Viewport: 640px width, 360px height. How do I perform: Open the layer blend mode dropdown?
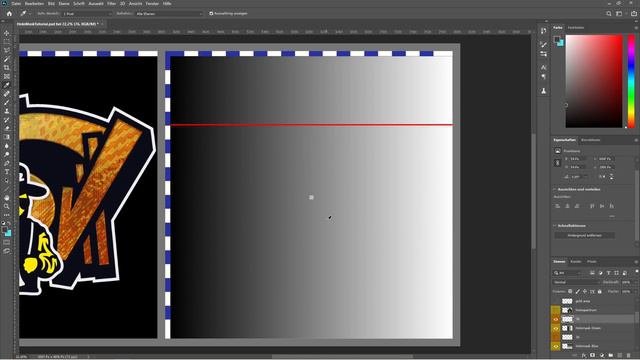click(577, 282)
